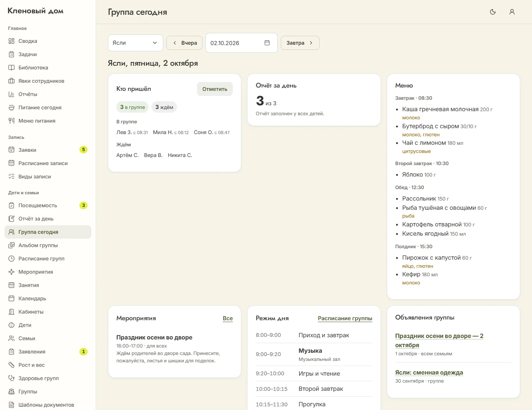The image size is (532, 410).
Task: Open Календарь in the sidebar
Action: (48, 298)
